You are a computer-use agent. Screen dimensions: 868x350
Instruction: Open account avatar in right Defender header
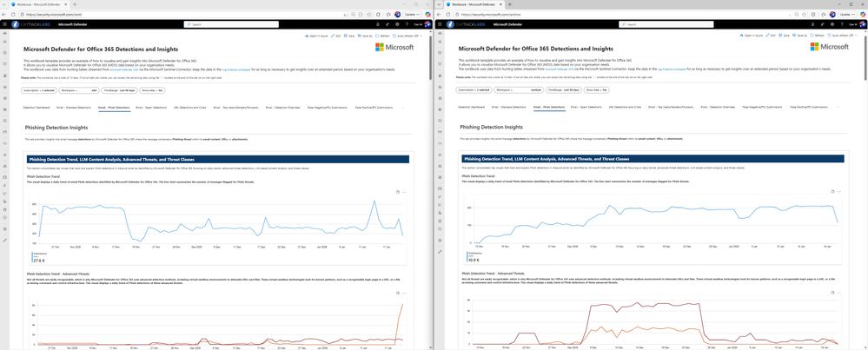pos(863,24)
